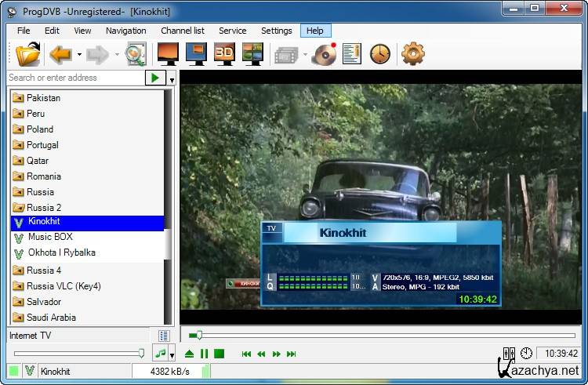Toggle the channel list view button
The image size is (588, 385).
[164, 336]
